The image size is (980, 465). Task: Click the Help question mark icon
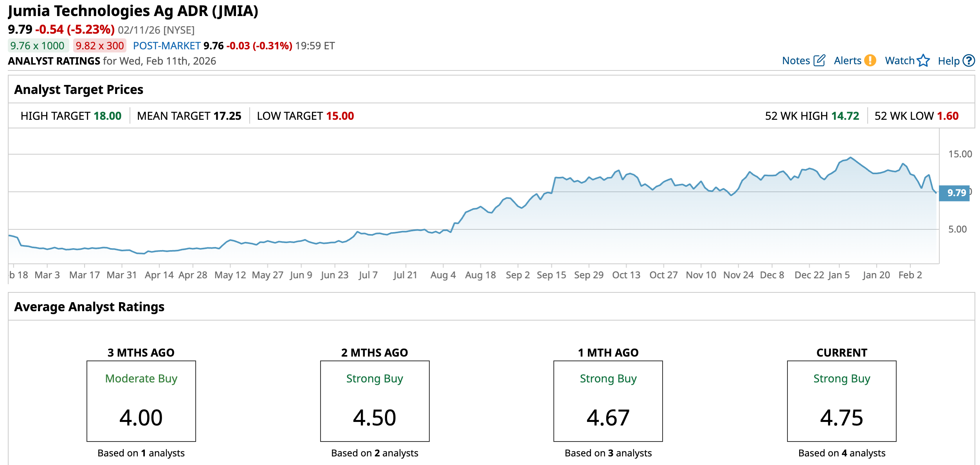[x=969, y=61]
